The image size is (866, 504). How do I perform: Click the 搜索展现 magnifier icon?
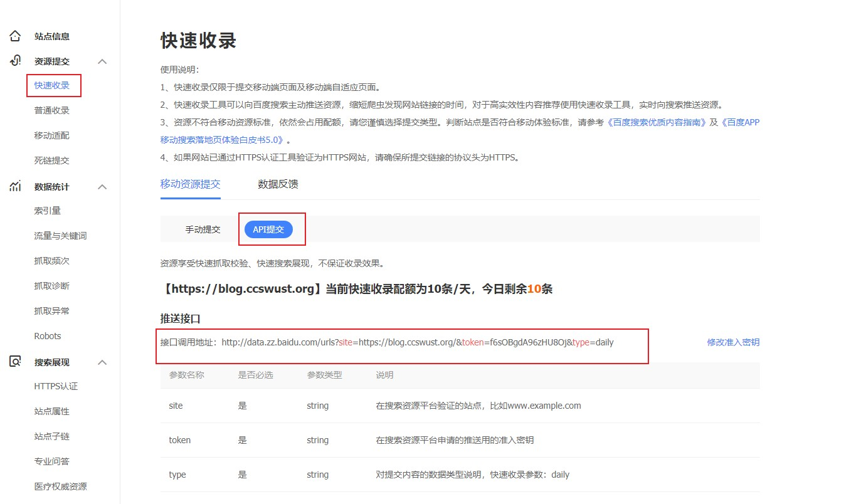pos(15,362)
